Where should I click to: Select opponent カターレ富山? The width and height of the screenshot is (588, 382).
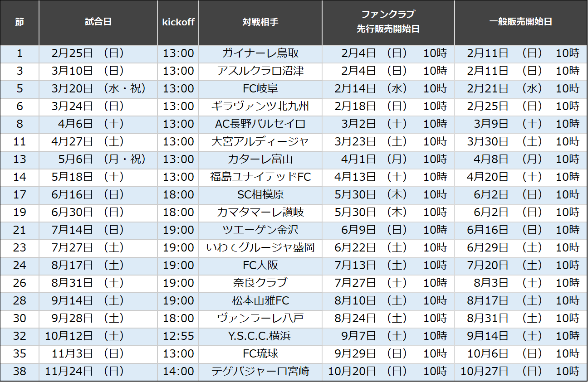click(x=260, y=160)
